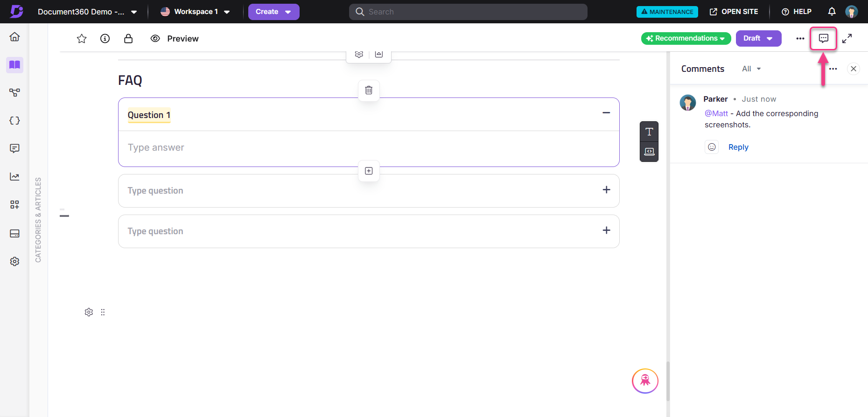Open the Draft status dropdown
The image size is (868, 417).
(x=759, y=38)
